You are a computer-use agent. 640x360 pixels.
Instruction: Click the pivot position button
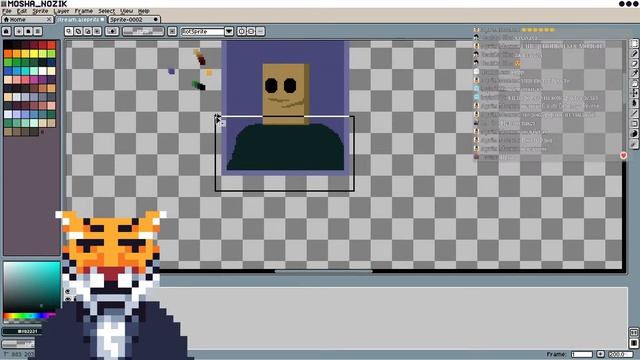112,31
